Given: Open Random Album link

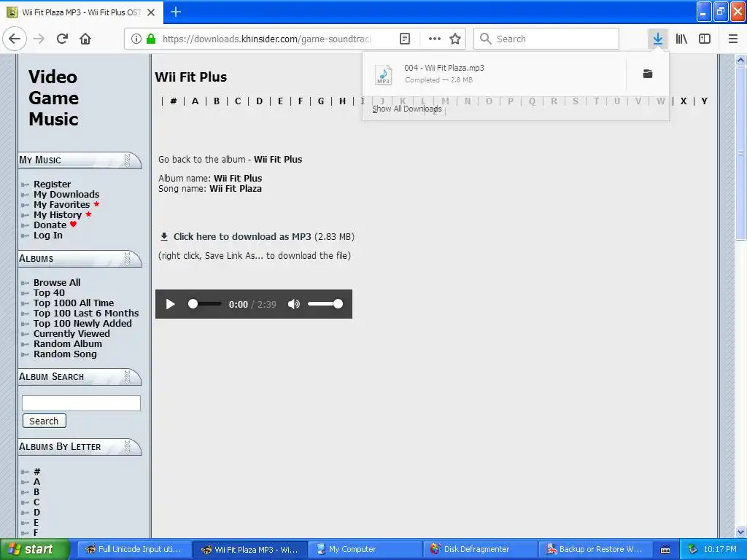Looking at the screenshot, I should click(x=67, y=344).
